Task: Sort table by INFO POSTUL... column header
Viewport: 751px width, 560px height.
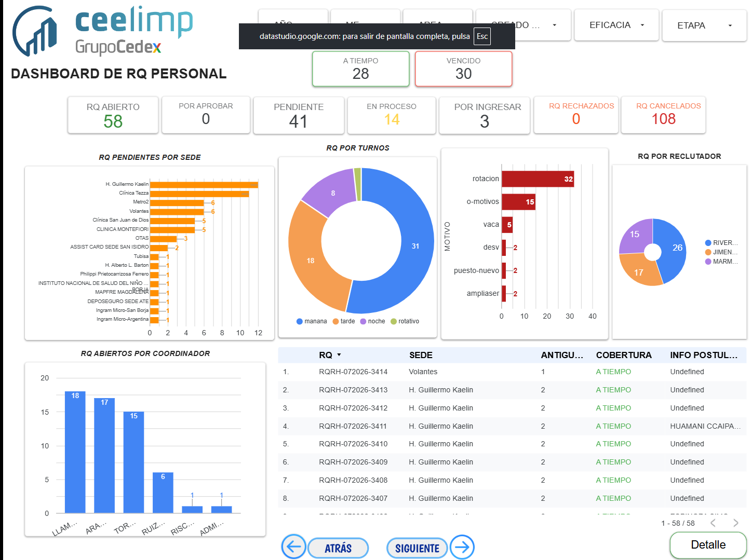Action: tap(704, 355)
